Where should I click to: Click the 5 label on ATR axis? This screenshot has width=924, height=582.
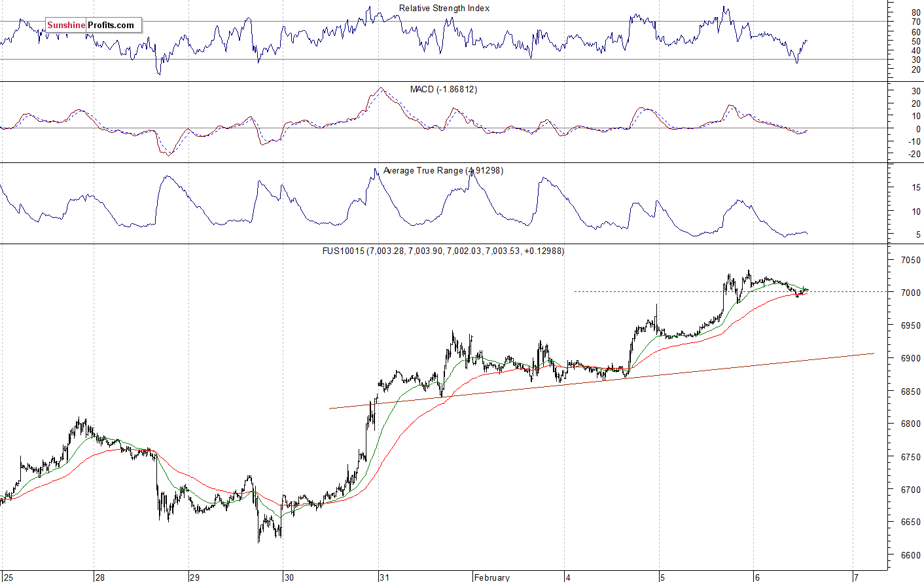coord(918,234)
